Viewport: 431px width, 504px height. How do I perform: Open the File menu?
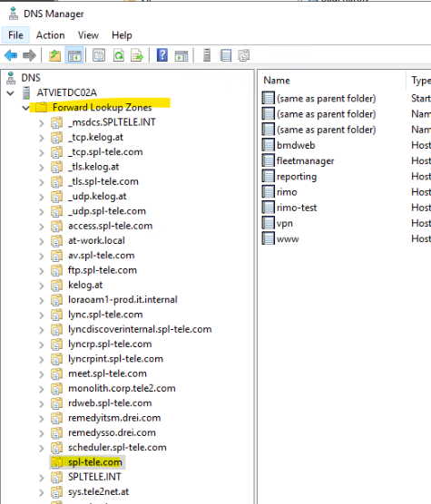pos(15,35)
